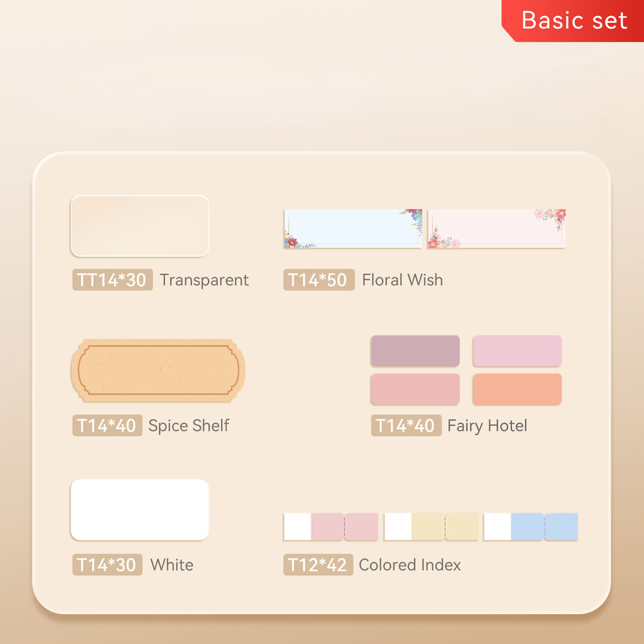Click the T14*30 badge beside White

[x=107, y=565]
